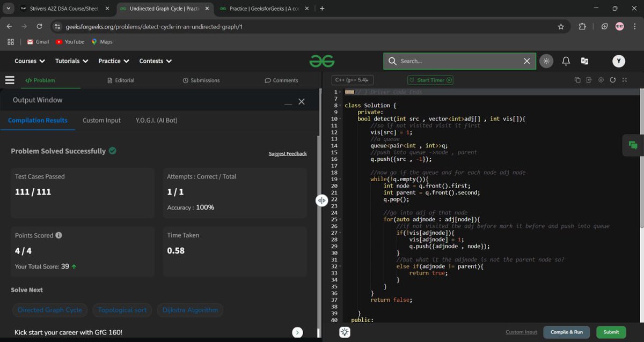Click the Compile & Run button
The image size is (644, 342).
click(566, 332)
